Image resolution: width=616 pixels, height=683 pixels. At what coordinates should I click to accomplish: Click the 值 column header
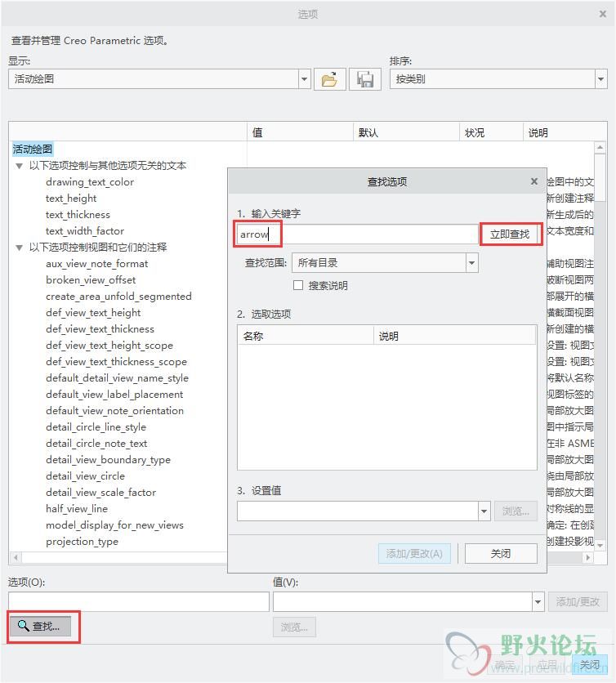[300, 132]
